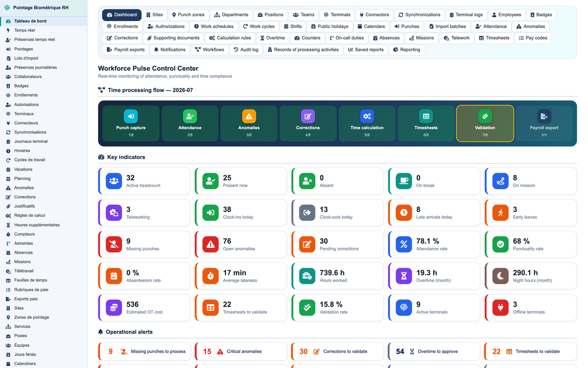Click the Late arrivals clock icon
The width and height of the screenshot is (588, 368).
coord(404,212)
